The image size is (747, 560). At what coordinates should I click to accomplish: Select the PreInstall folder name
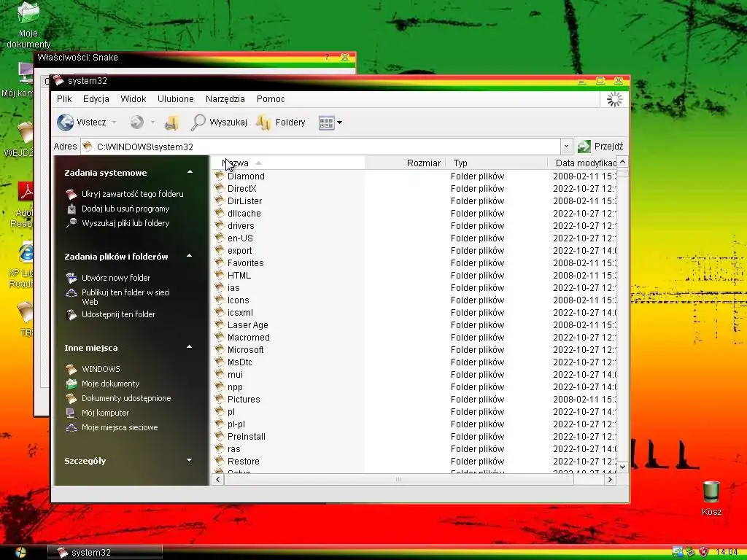coord(247,436)
